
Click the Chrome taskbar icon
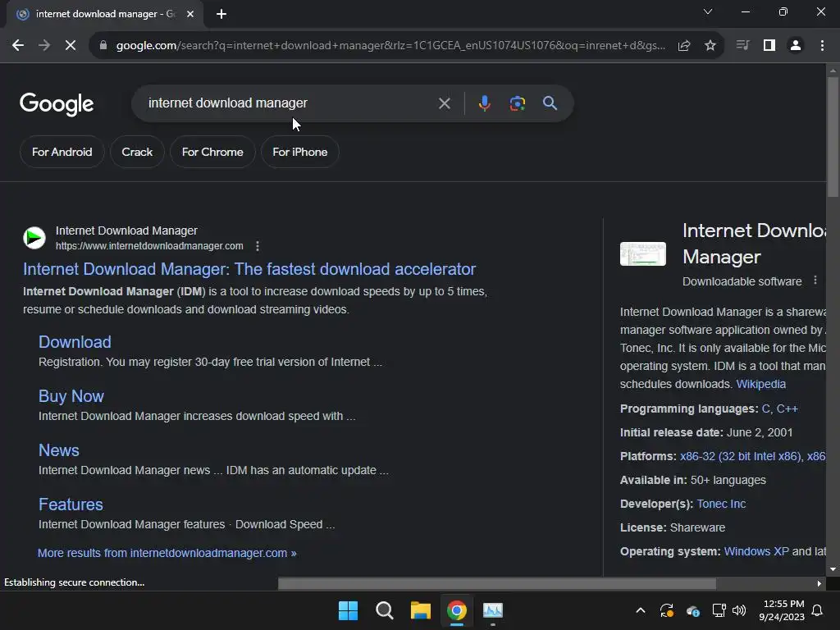pos(456,610)
